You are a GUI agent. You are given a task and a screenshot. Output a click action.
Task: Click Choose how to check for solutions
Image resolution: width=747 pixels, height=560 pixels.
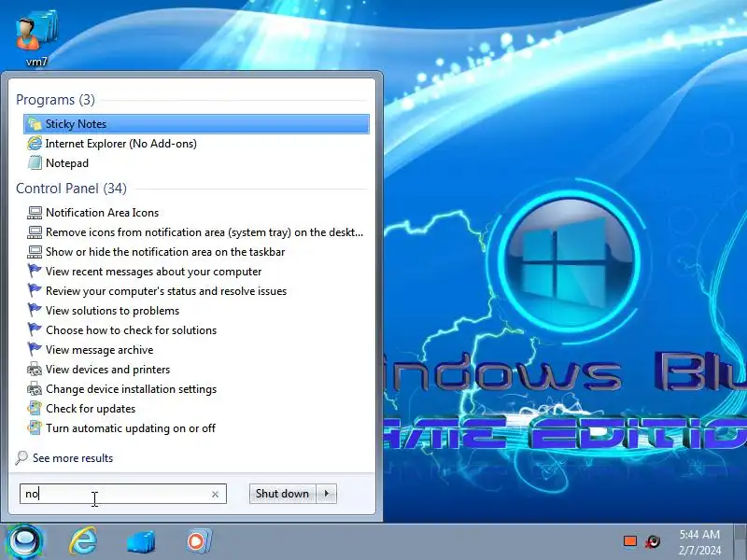tap(196, 329)
